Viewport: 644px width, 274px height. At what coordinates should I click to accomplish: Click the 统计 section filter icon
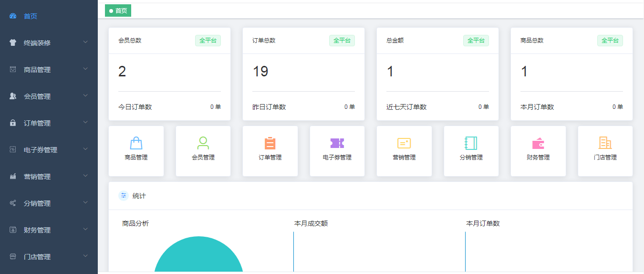[124, 196]
